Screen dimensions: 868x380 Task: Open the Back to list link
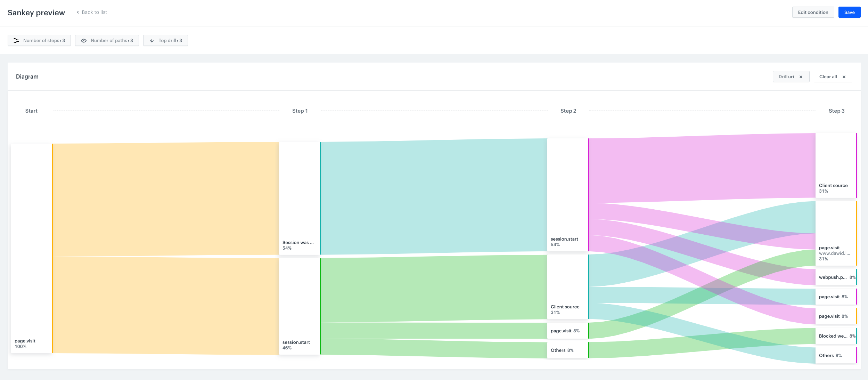94,12
